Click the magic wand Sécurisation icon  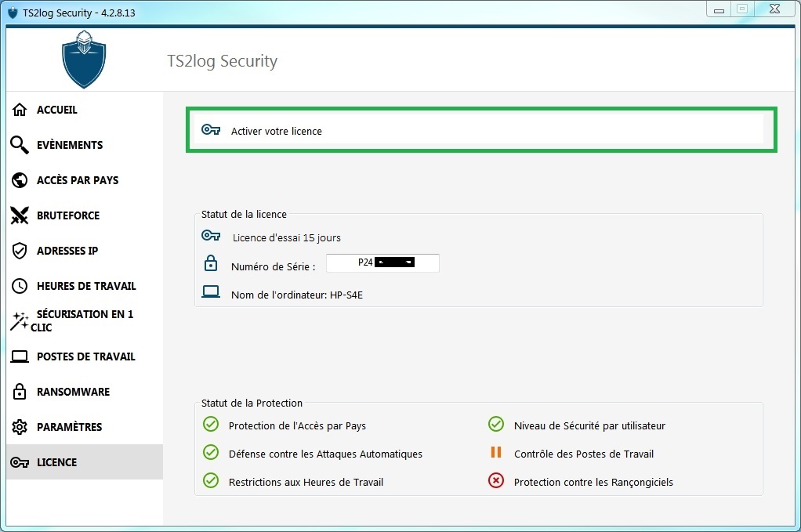click(20, 321)
